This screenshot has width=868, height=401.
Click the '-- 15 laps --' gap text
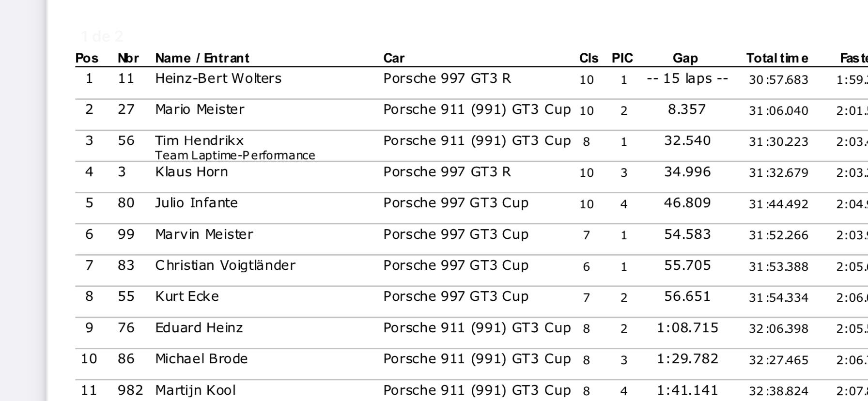pyautogui.click(x=687, y=78)
